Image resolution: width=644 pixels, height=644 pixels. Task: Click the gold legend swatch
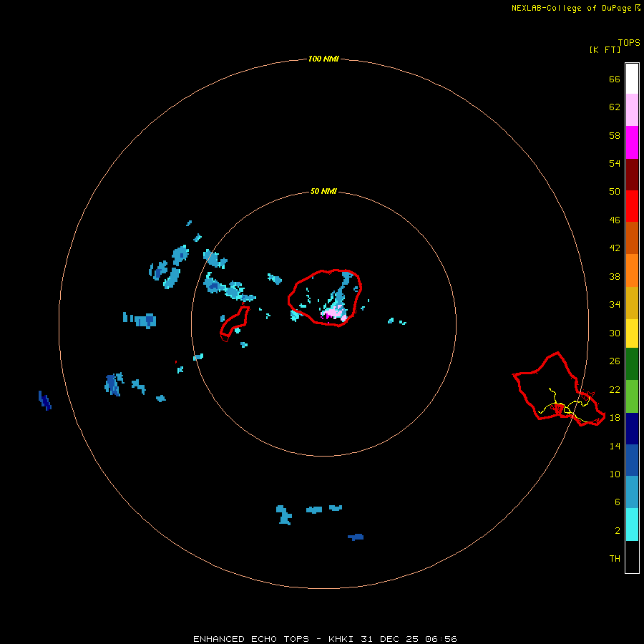click(x=632, y=303)
